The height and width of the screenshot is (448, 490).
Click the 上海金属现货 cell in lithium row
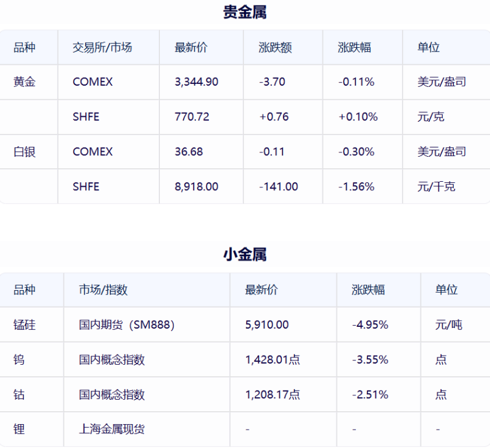coord(111,430)
